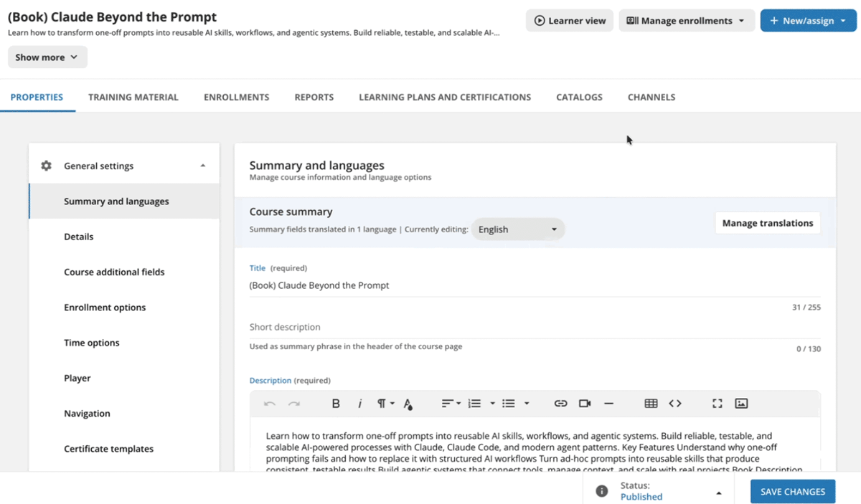861x504 pixels.
Task: Toggle bold formatting in description editor
Action: pyautogui.click(x=335, y=404)
